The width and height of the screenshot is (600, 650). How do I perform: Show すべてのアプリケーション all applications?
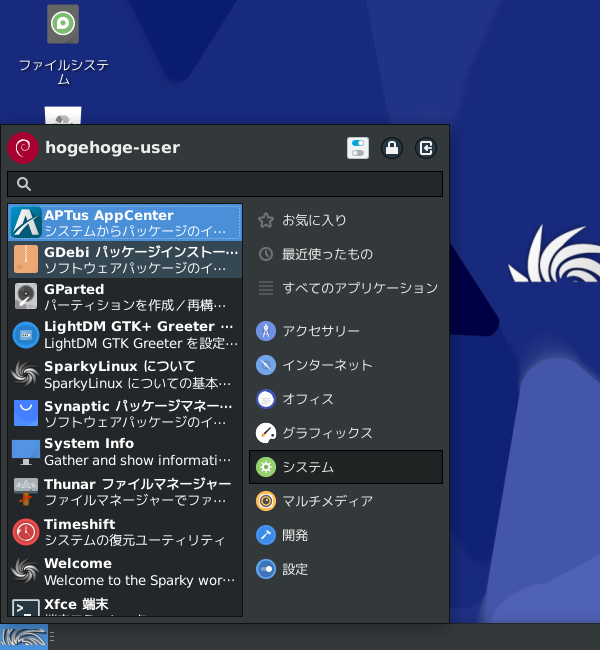click(x=346, y=288)
